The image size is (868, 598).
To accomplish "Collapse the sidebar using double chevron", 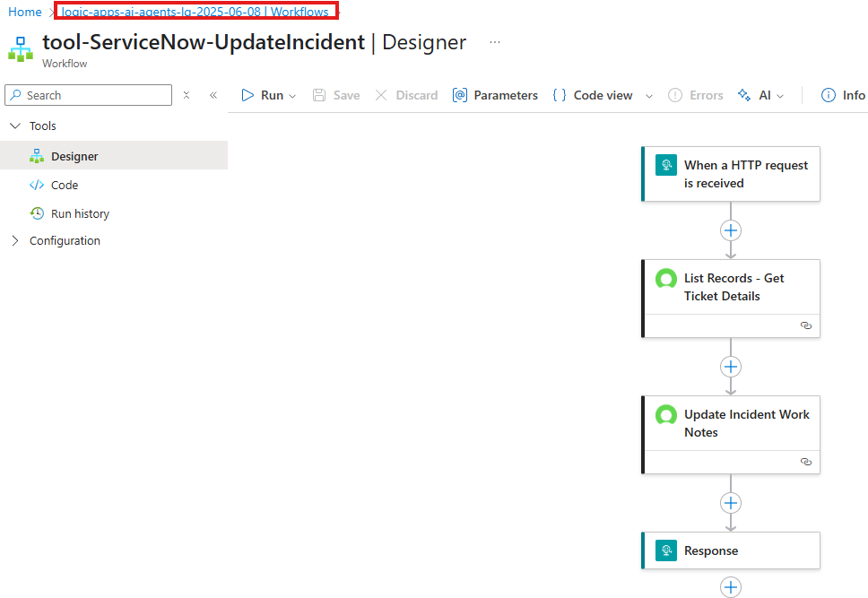I will tap(213, 95).
